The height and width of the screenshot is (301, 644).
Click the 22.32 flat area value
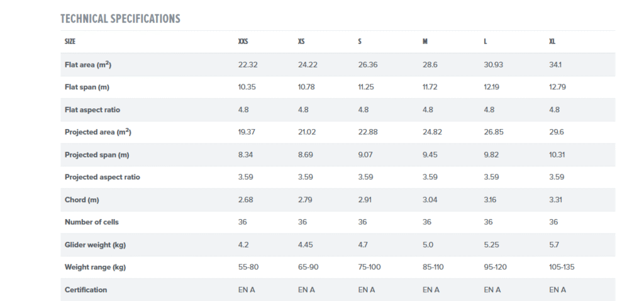pyautogui.click(x=247, y=65)
